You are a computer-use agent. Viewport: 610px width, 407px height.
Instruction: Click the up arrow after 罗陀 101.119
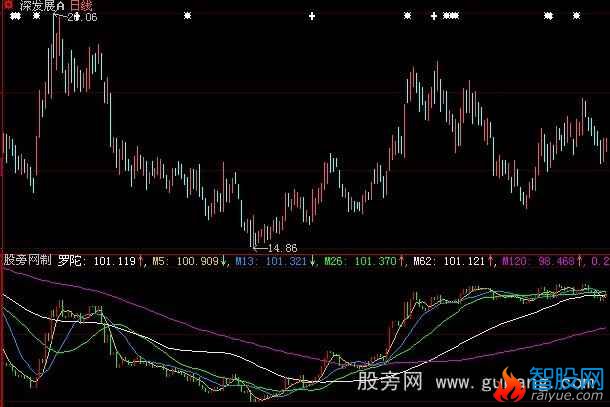(x=140, y=260)
